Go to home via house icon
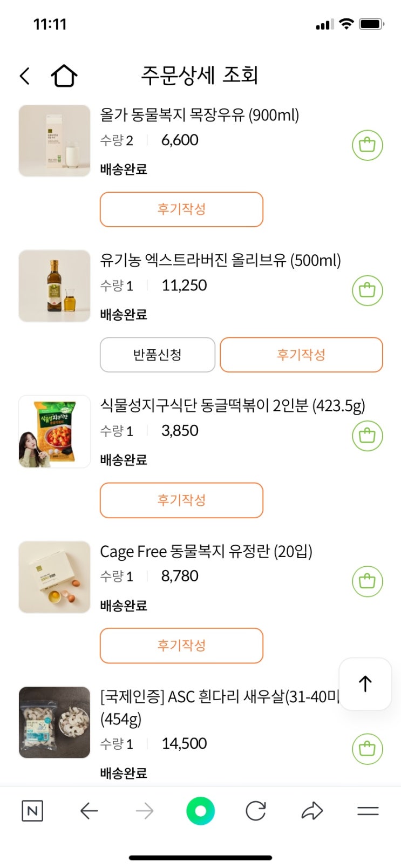 (x=64, y=76)
